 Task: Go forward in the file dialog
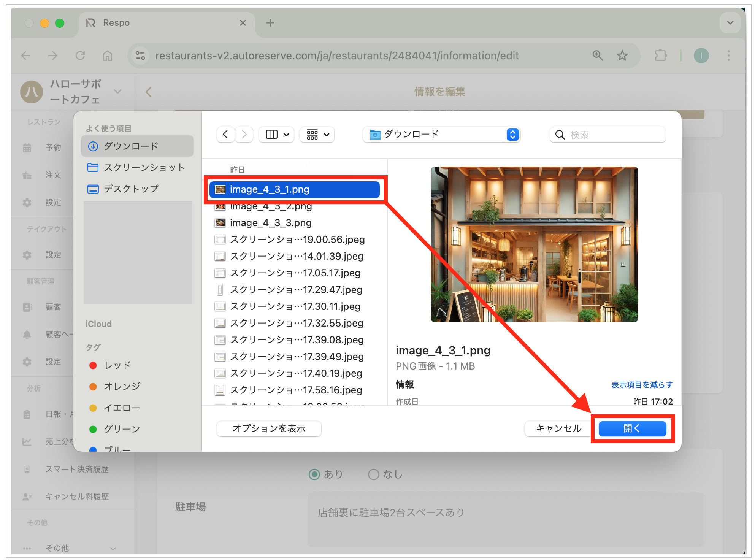pyautogui.click(x=244, y=135)
